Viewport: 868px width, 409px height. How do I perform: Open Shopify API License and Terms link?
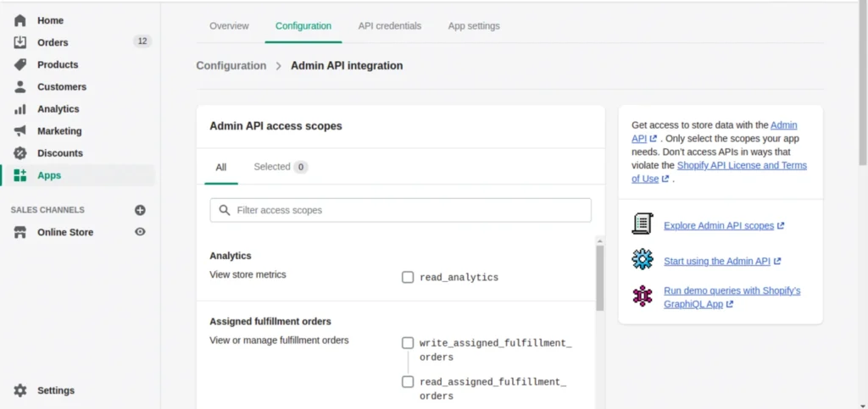(x=742, y=165)
